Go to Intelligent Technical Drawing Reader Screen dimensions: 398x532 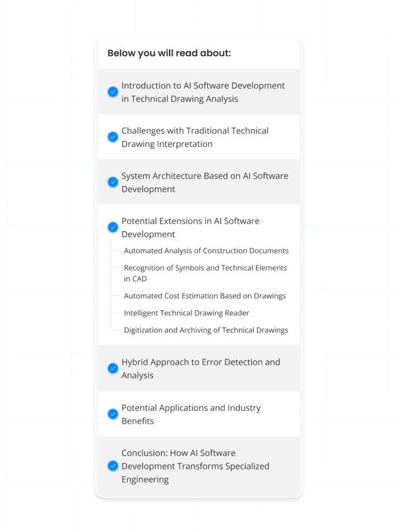(186, 313)
